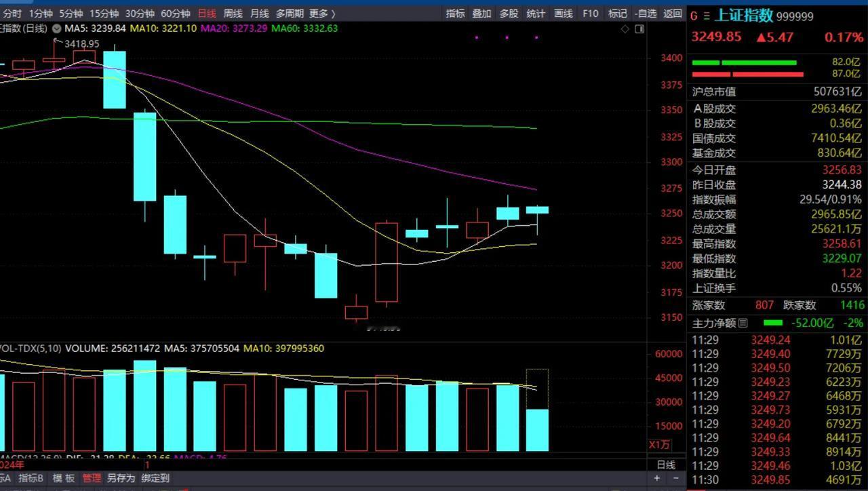Click the 国债成交 row
Image resolution: width=868 pixels, height=491 pixels.
(x=777, y=138)
